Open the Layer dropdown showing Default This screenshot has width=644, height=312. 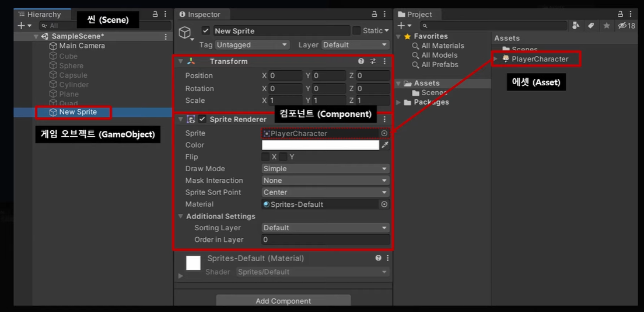pyautogui.click(x=355, y=44)
